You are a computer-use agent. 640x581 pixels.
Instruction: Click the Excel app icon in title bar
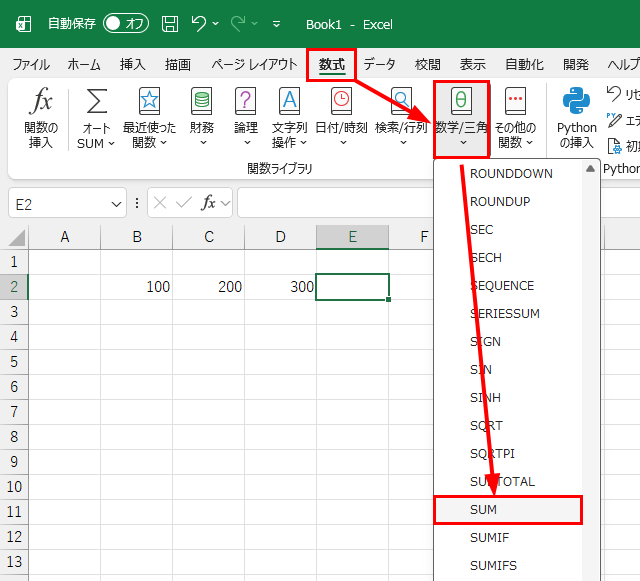point(23,24)
